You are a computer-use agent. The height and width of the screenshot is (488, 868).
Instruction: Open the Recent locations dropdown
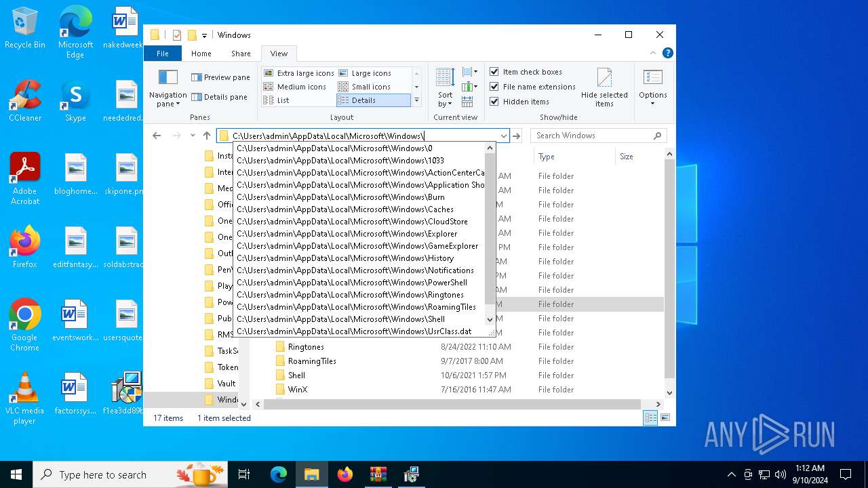193,136
